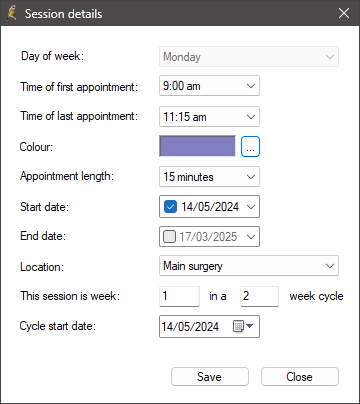Click the Start date value 14/05/2024
The image size is (360, 404).
[x=210, y=207]
